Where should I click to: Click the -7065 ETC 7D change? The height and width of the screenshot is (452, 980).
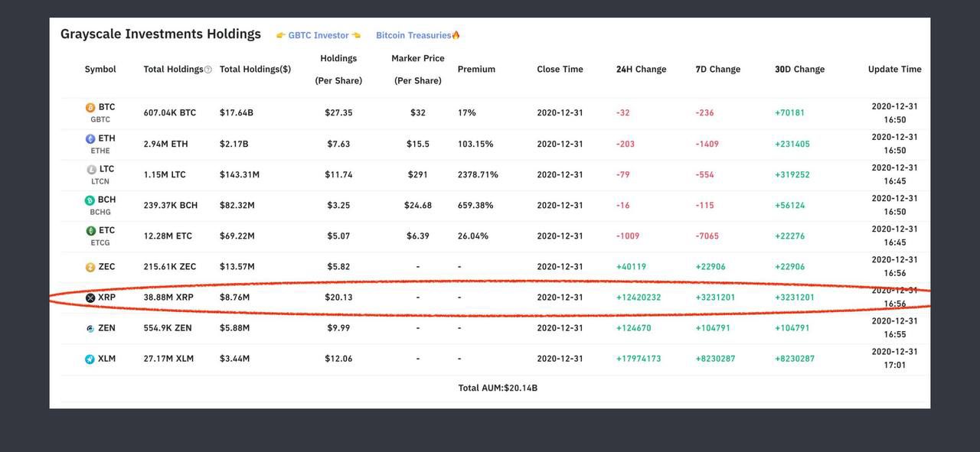[707, 236]
